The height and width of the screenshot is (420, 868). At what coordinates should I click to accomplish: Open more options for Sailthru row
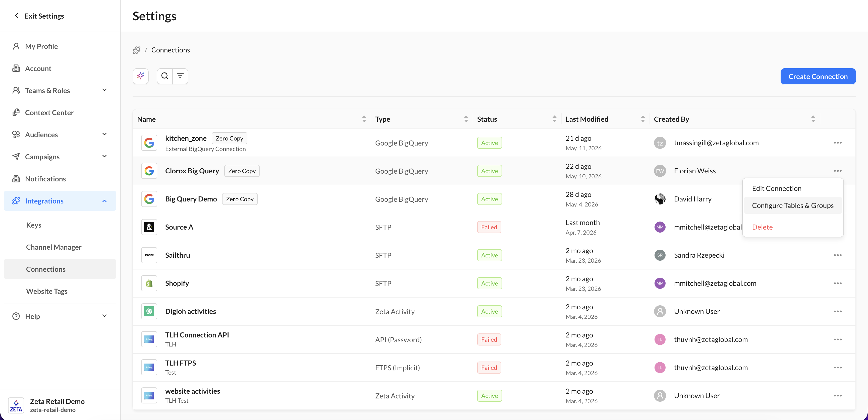click(x=838, y=255)
